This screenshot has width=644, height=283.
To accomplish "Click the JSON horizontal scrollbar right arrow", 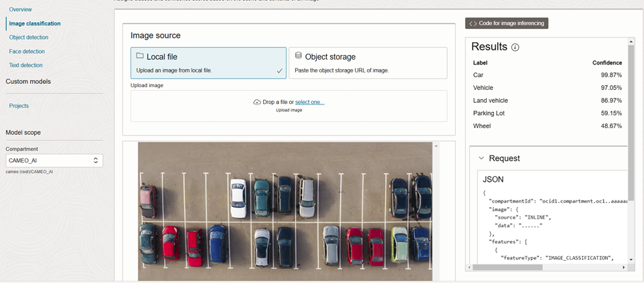I will [624, 267].
